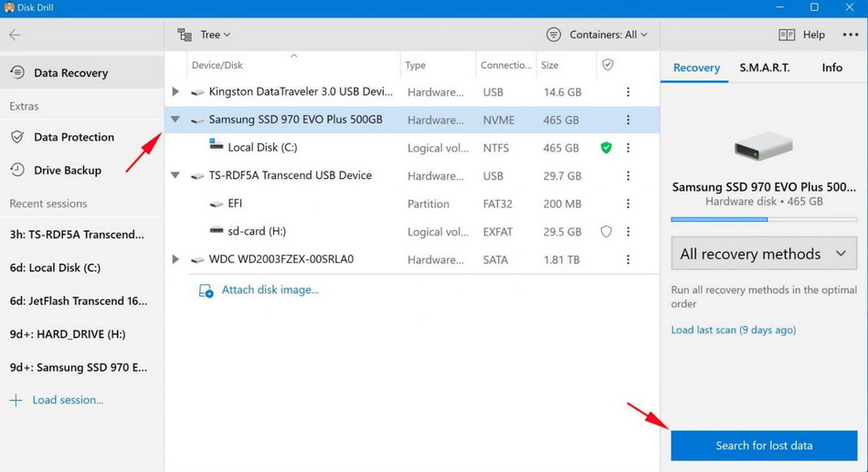Switch to the S.M.A.R.T. tab
This screenshot has width=868, height=472.
[x=765, y=68]
